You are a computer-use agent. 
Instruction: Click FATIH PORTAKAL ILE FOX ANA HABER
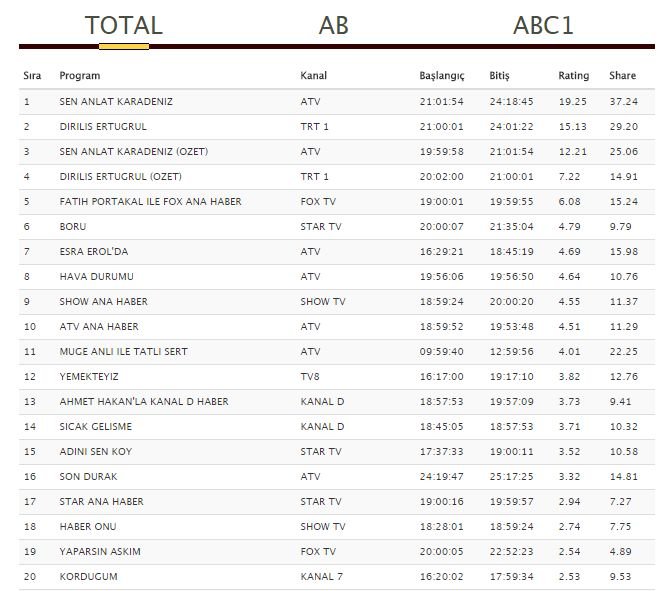[150, 202]
